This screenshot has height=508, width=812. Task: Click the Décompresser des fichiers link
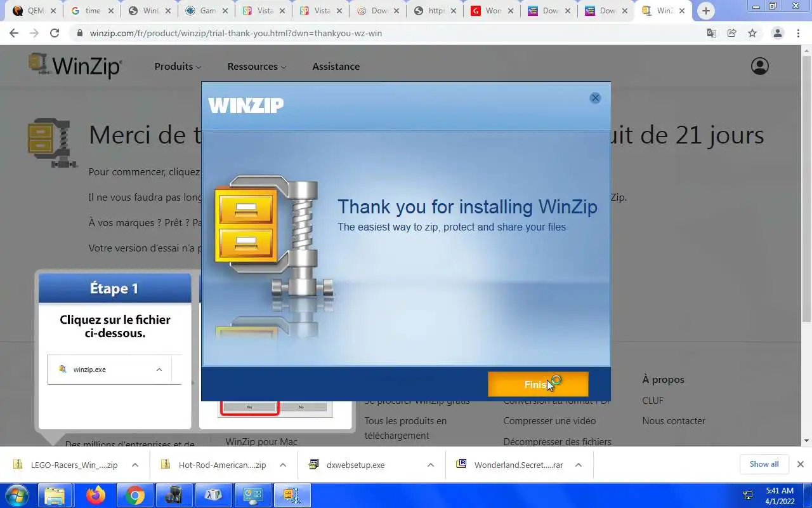pos(557,441)
